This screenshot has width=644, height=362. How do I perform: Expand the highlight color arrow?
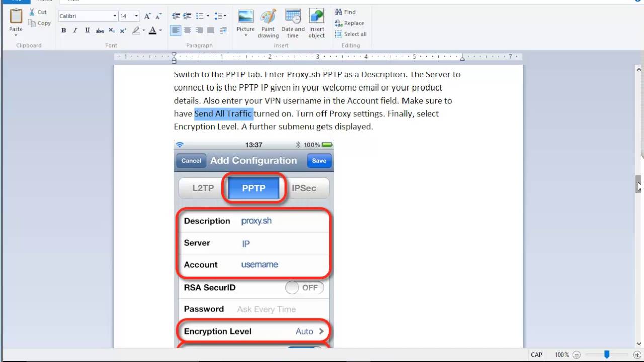[144, 31]
